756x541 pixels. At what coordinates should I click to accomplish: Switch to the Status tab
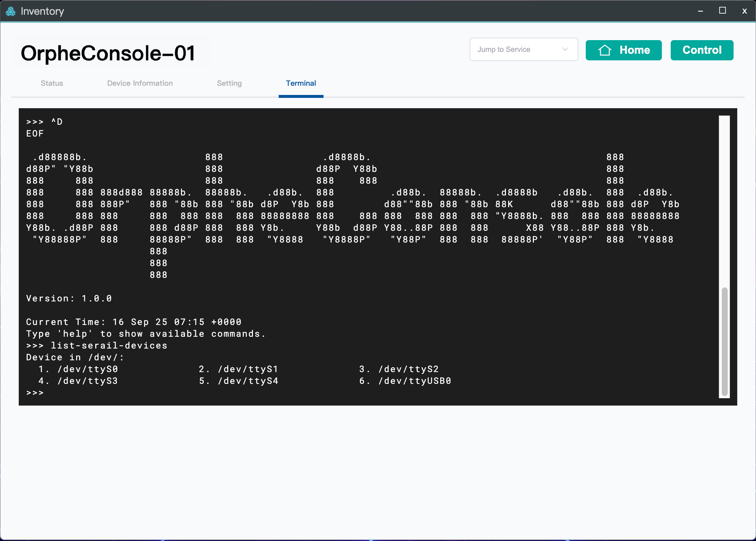tap(52, 83)
